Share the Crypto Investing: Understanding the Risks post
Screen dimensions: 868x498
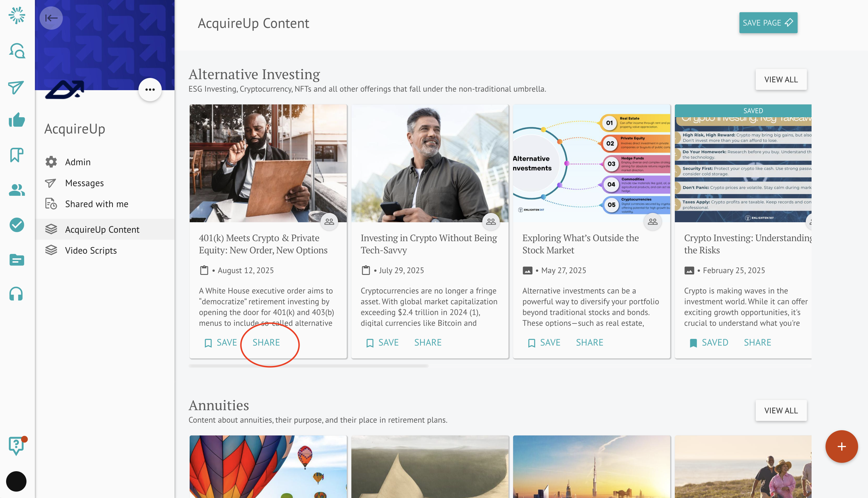[x=757, y=342]
